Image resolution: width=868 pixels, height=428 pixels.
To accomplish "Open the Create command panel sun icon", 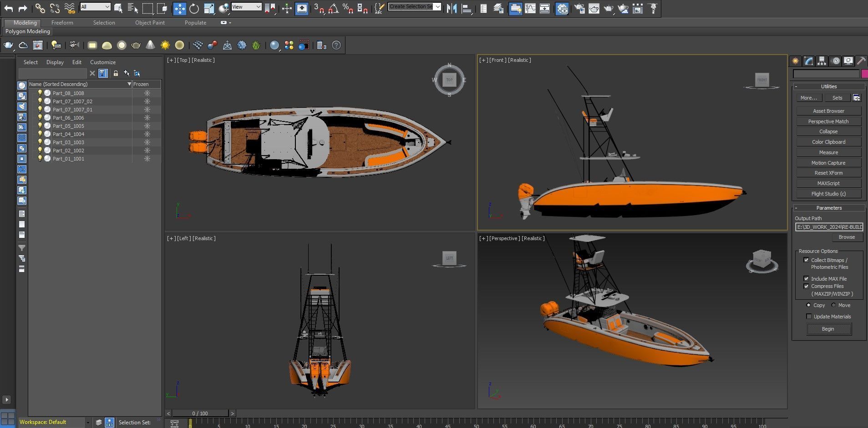I will 795,61.
